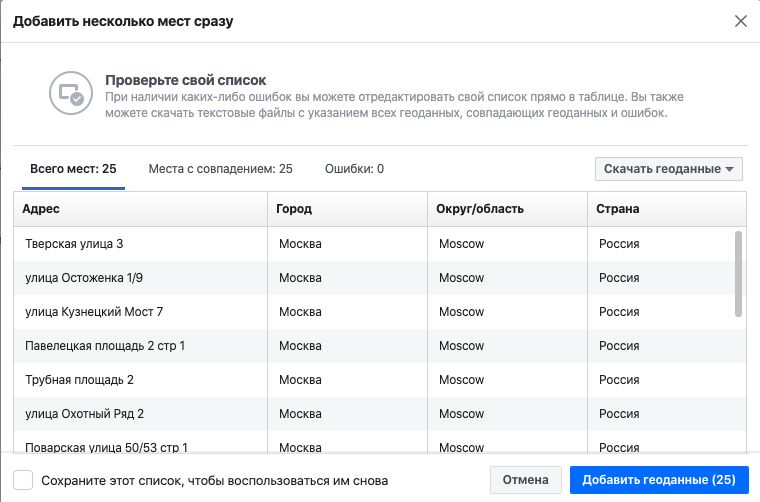Edit the Тверская улица 3 address cell
Image resolution: width=760 pixels, height=502 pixels.
point(141,244)
